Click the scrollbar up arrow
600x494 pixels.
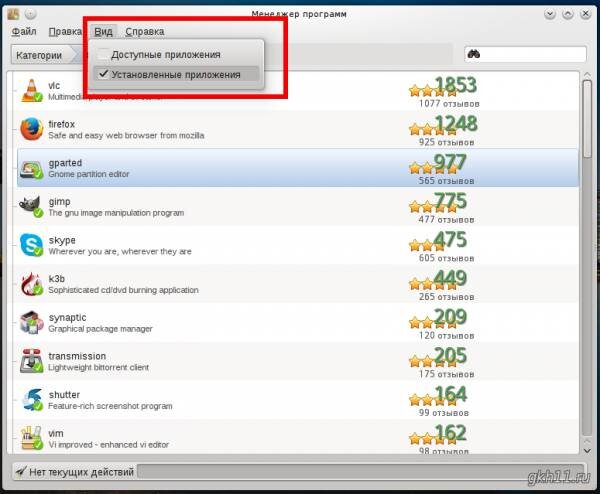tap(587, 75)
